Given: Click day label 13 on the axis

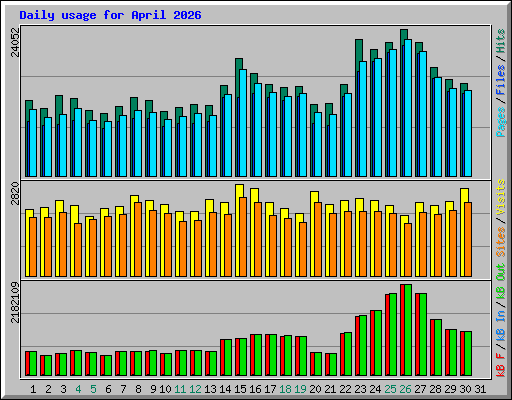Looking at the screenshot, I should pyautogui.click(x=210, y=389).
